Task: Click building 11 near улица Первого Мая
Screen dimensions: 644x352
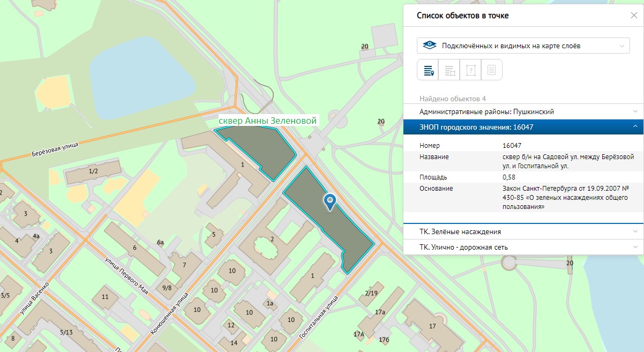Action: point(105,297)
